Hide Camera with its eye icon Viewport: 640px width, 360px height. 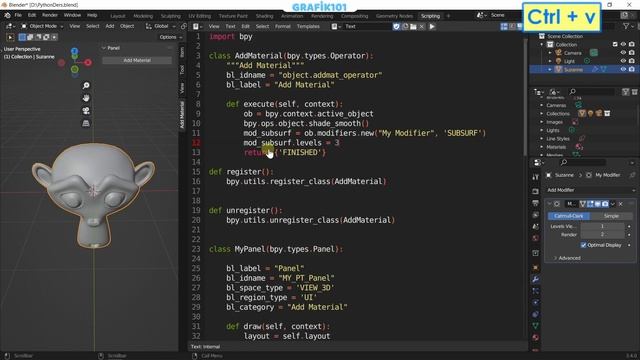click(x=623, y=53)
